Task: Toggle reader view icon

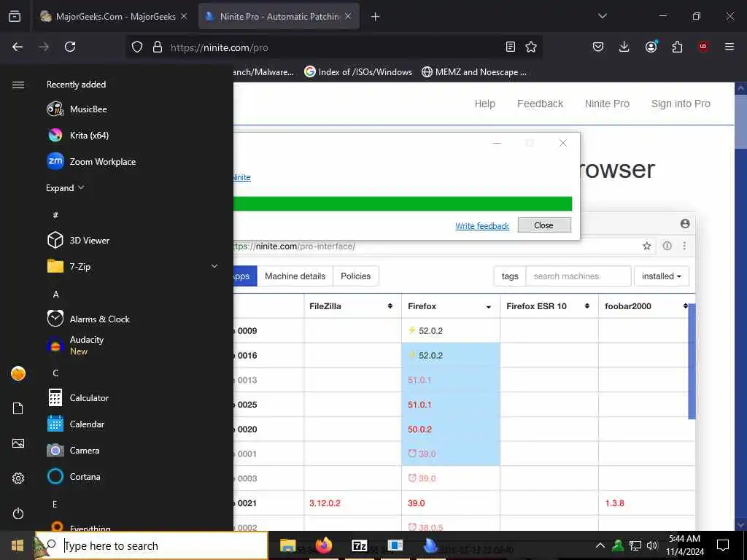Action: [x=510, y=47]
